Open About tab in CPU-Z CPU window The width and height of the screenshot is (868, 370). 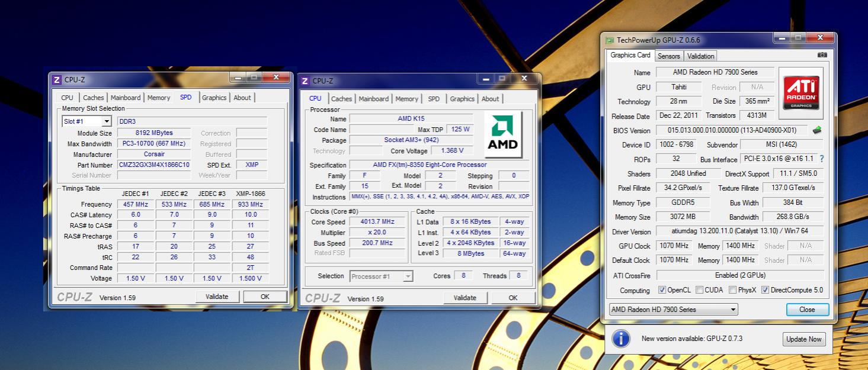click(491, 99)
